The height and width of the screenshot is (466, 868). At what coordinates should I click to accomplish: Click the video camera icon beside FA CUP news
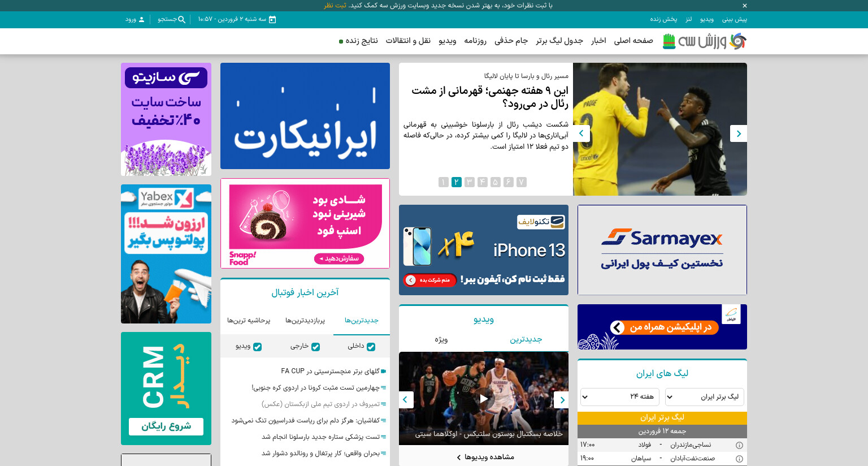pos(384,372)
